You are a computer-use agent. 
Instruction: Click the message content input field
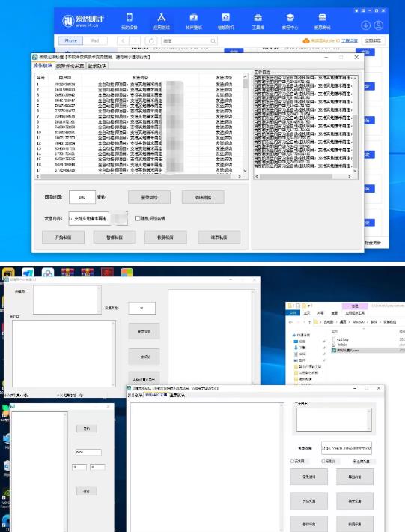pos(98,219)
